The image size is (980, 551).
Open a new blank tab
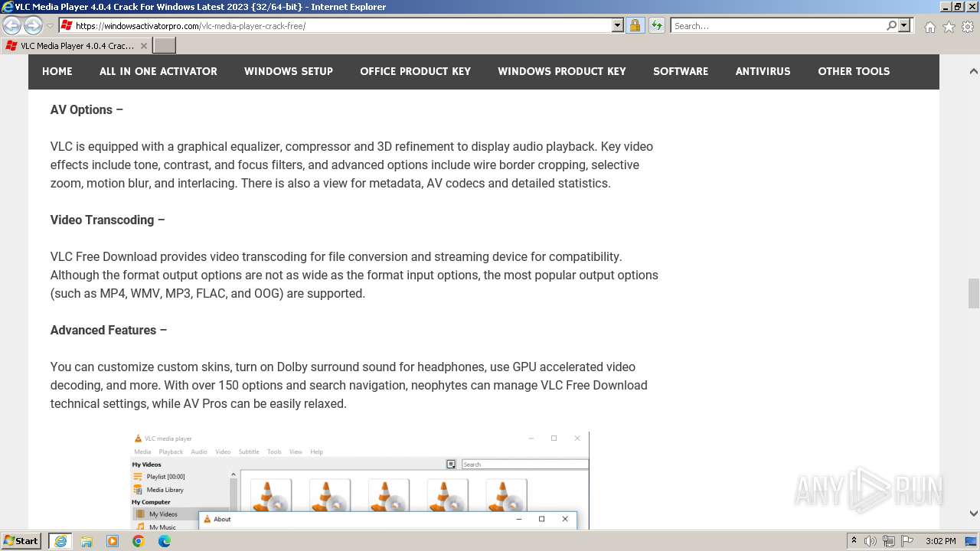(165, 46)
